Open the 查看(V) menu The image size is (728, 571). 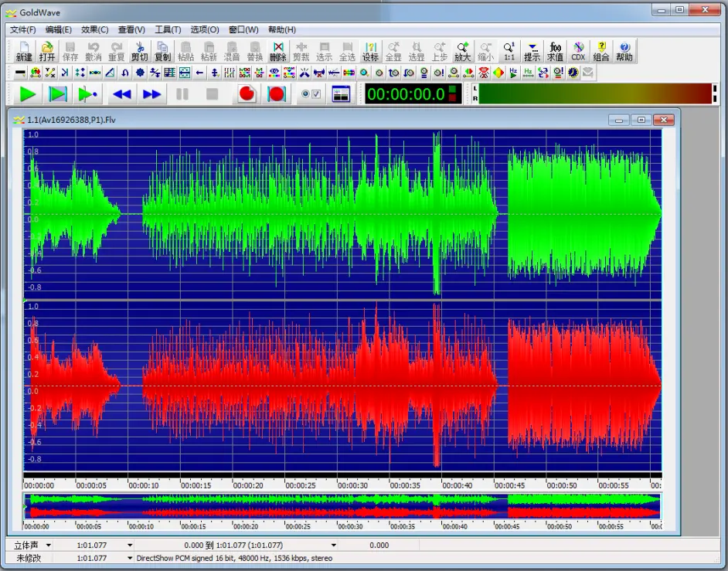point(131,29)
